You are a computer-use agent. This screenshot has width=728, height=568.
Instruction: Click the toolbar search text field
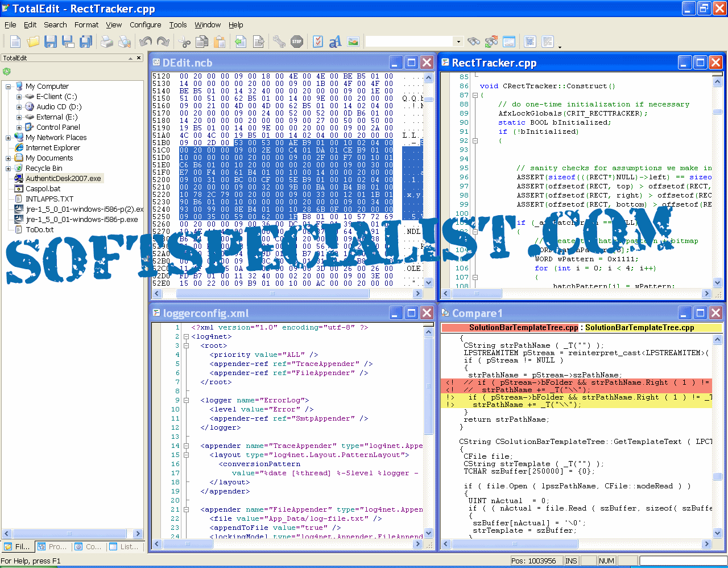pyautogui.click(x=409, y=42)
